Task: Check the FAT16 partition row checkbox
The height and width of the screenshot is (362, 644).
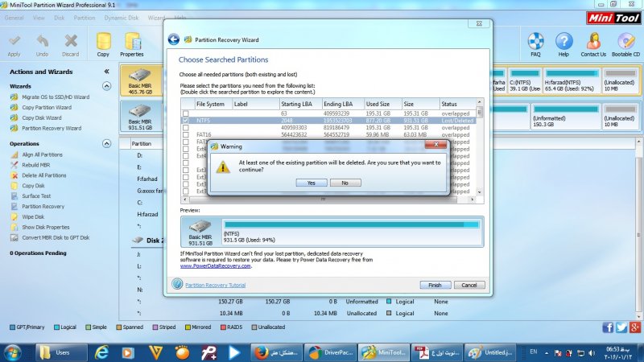Action: [x=186, y=134]
